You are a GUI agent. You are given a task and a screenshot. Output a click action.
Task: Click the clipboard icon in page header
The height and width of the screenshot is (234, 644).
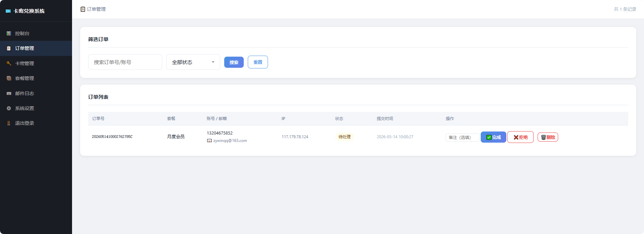pyautogui.click(x=83, y=9)
